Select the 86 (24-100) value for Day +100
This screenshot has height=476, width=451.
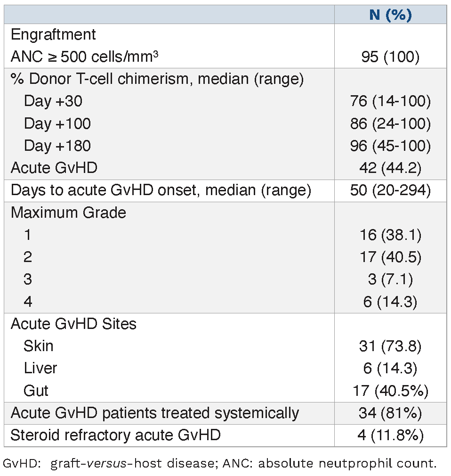390,124
